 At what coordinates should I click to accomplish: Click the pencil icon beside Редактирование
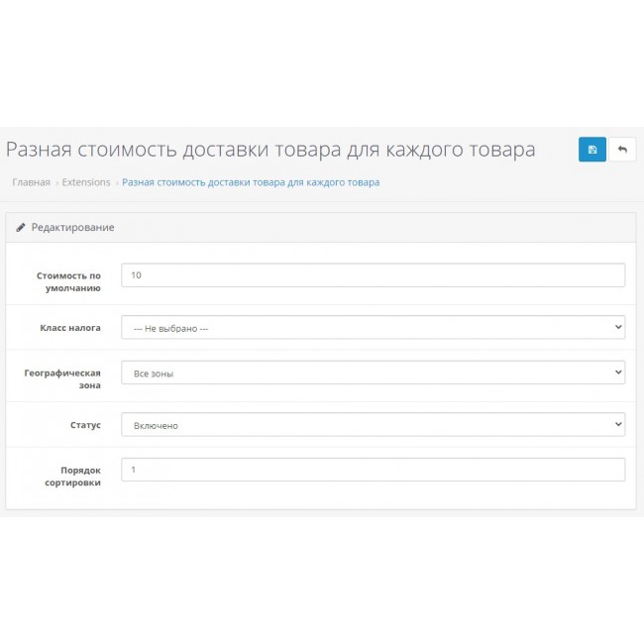[x=20, y=227]
